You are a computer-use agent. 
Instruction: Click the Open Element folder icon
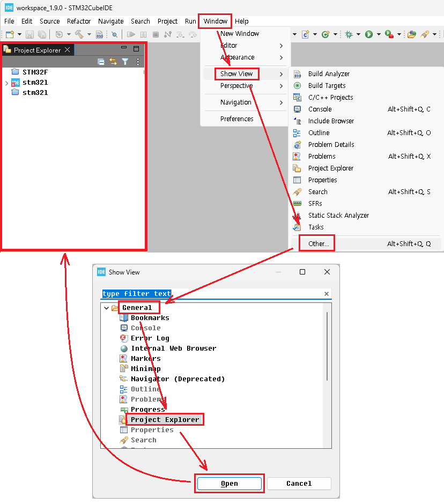click(411, 34)
